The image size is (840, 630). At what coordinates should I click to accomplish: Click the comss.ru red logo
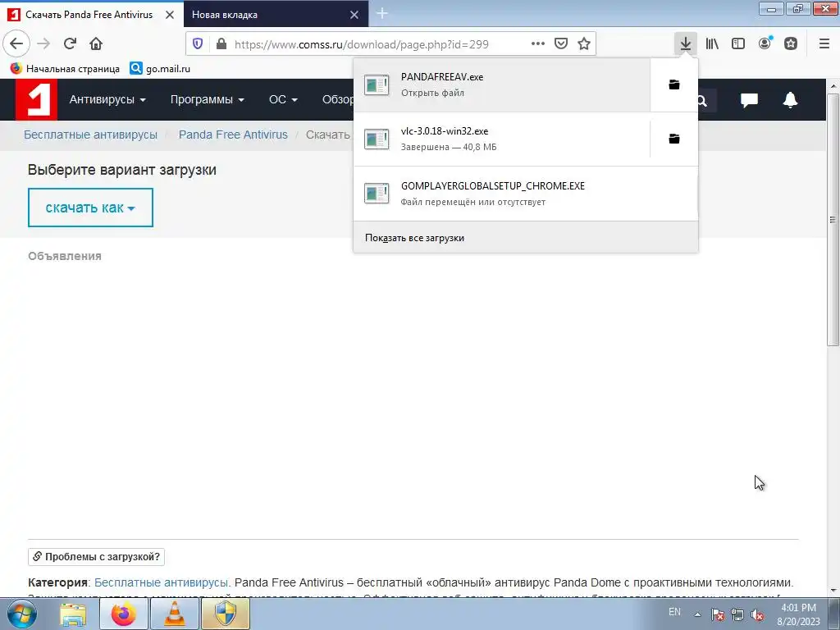(x=36, y=99)
